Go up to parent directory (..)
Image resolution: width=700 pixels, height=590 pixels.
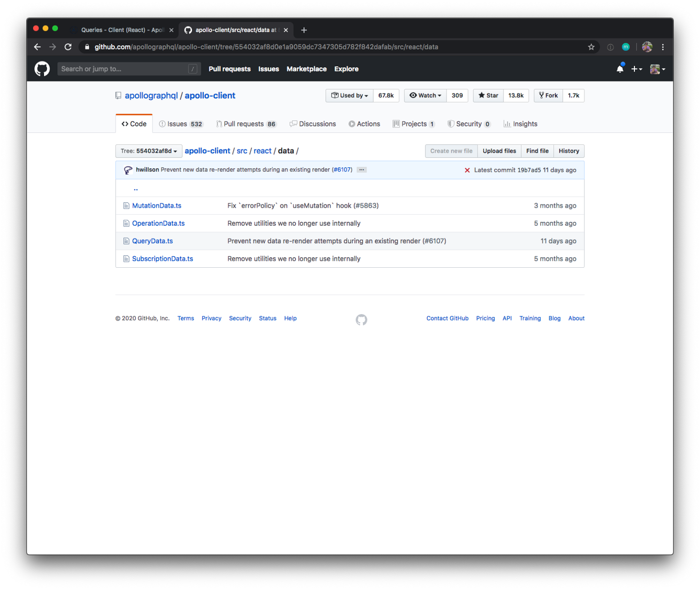(x=135, y=188)
